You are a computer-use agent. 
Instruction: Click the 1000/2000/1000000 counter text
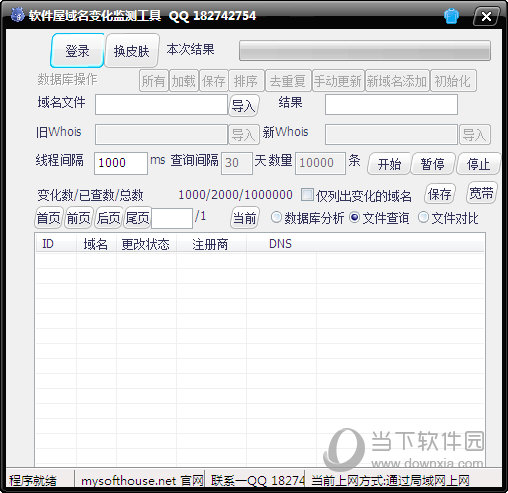coord(236,195)
